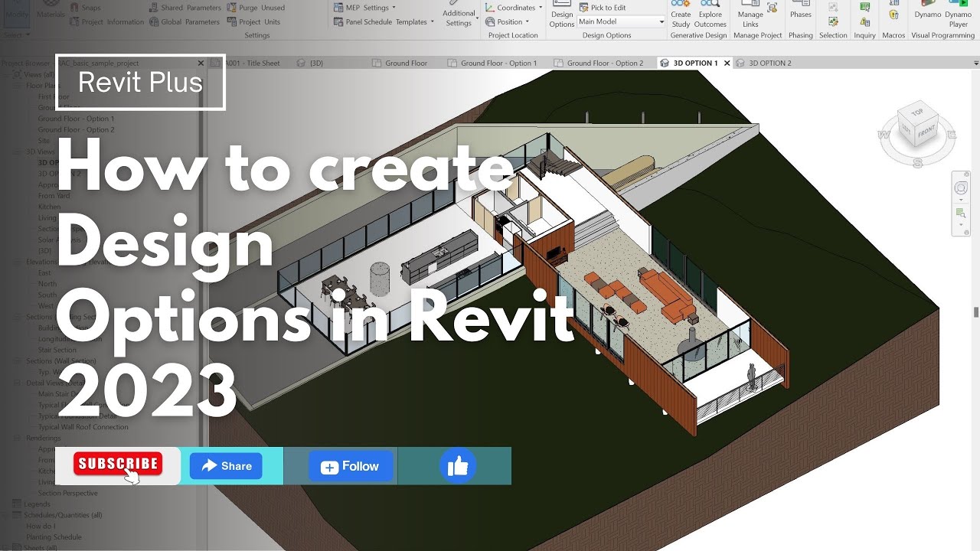The image size is (980, 551).
Task: Click the TOP face of the ViewCube
Action: pos(917,112)
